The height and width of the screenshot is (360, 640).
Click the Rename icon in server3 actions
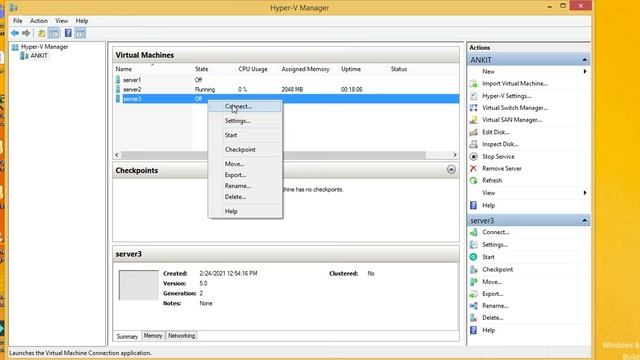pos(473,306)
